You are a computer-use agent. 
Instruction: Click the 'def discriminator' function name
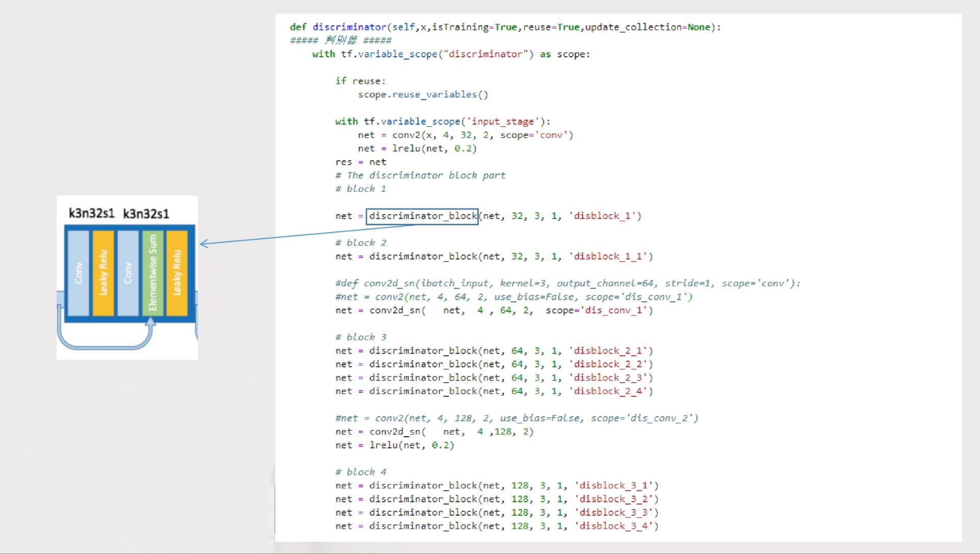click(x=349, y=27)
